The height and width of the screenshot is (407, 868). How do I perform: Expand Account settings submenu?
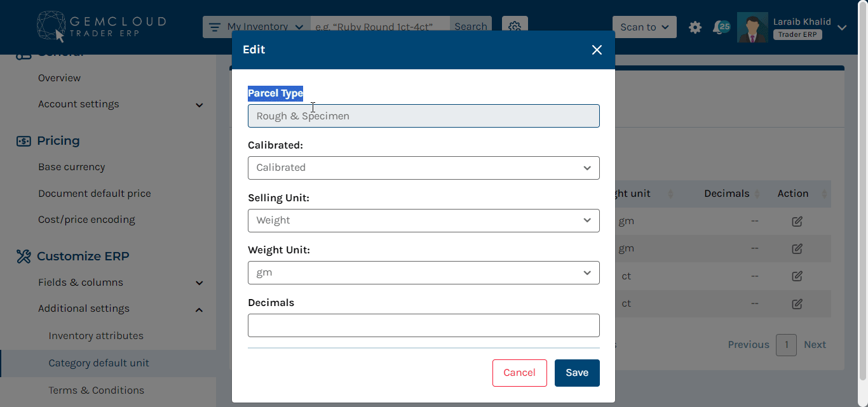click(x=199, y=105)
